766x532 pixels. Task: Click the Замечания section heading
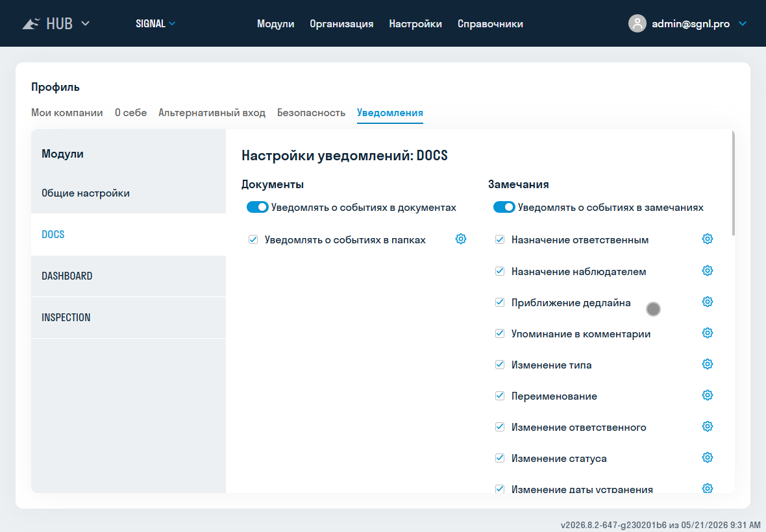pos(518,184)
